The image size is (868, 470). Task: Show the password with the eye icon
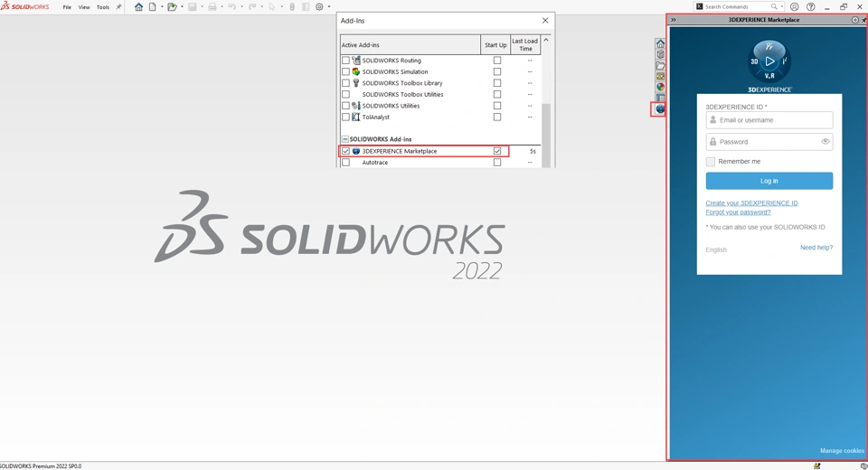point(825,141)
